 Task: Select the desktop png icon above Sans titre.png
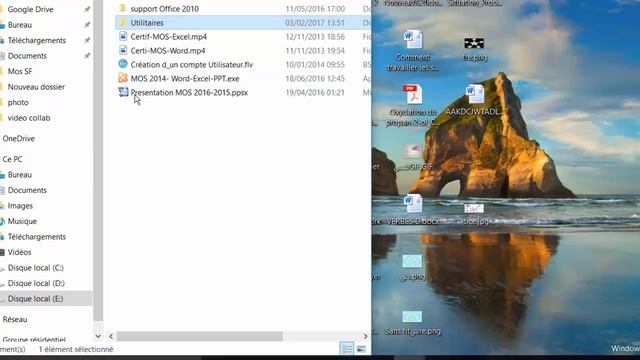tap(412, 261)
